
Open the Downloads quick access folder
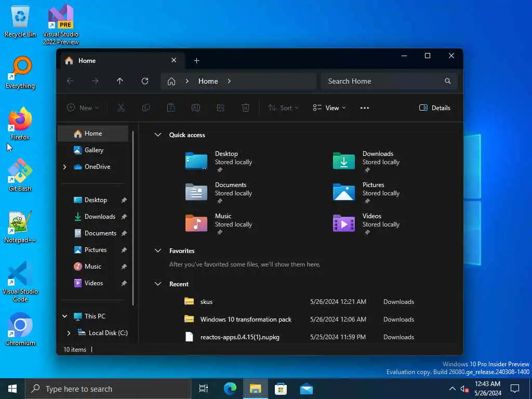coord(366,161)
